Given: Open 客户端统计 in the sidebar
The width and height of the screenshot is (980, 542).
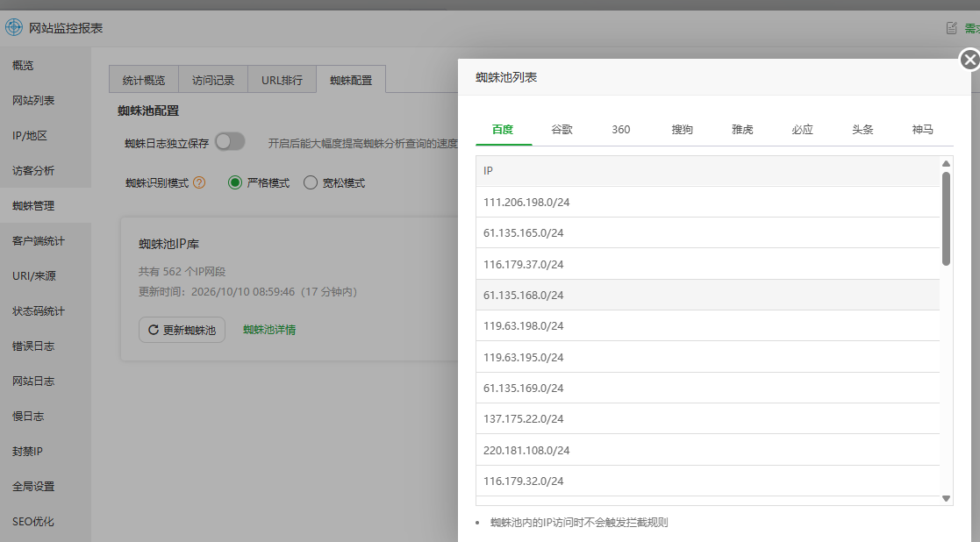Looking at the screenshot, I should (46, 240).
